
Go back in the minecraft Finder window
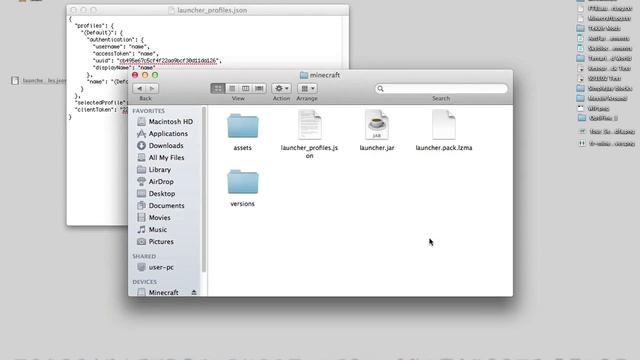[140, 89]
